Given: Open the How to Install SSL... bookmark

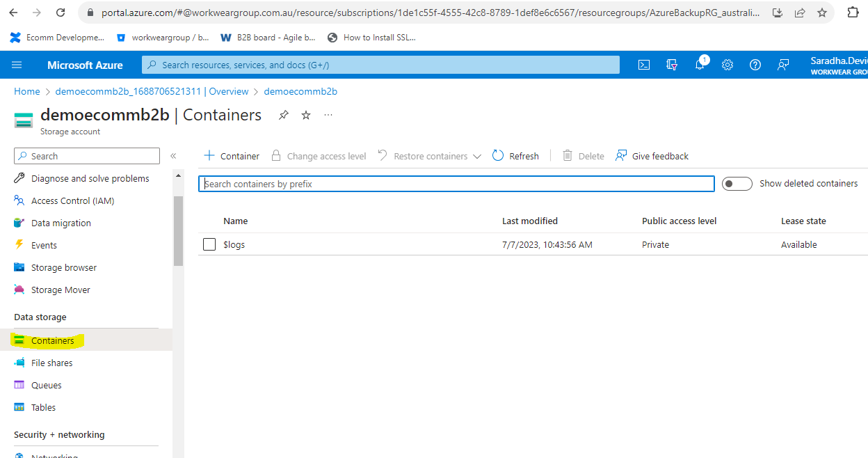Looking at the screenshot, I should (371, 38).
